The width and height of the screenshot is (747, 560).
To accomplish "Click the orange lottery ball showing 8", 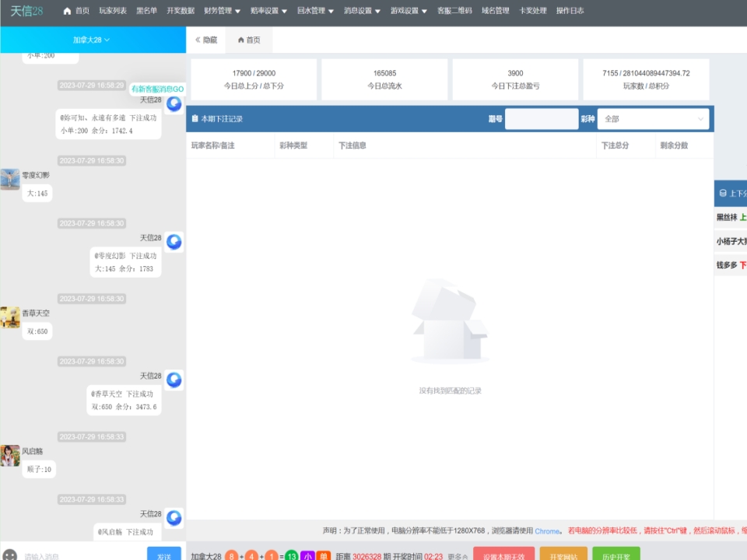I will click(x=231, y=555).
